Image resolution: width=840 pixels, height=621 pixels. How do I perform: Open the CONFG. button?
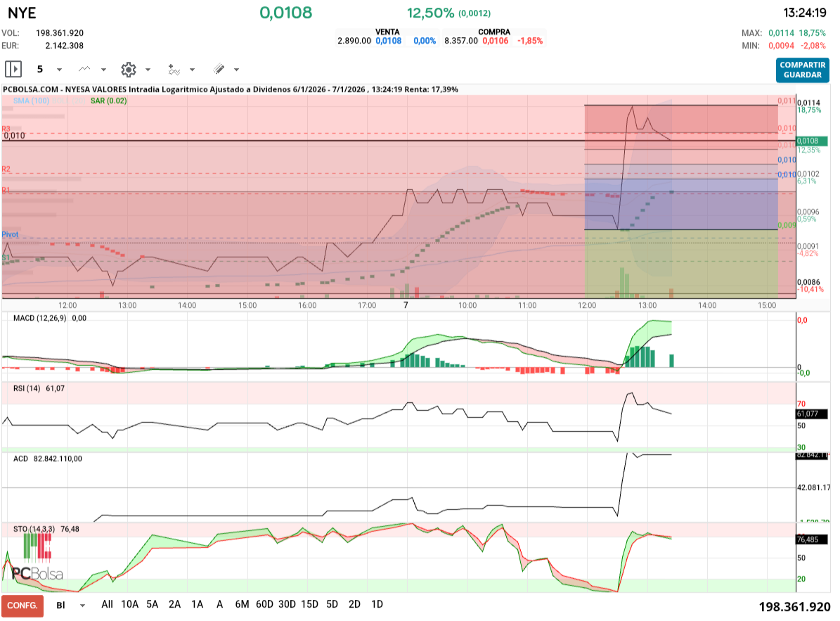tap(22, 606)
